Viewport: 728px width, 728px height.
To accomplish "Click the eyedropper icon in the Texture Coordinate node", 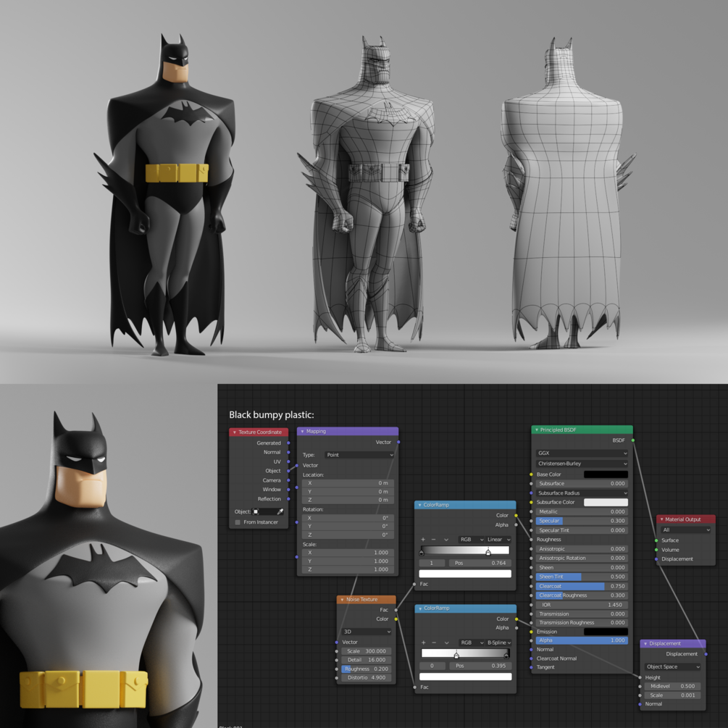I will coord(280,511).
